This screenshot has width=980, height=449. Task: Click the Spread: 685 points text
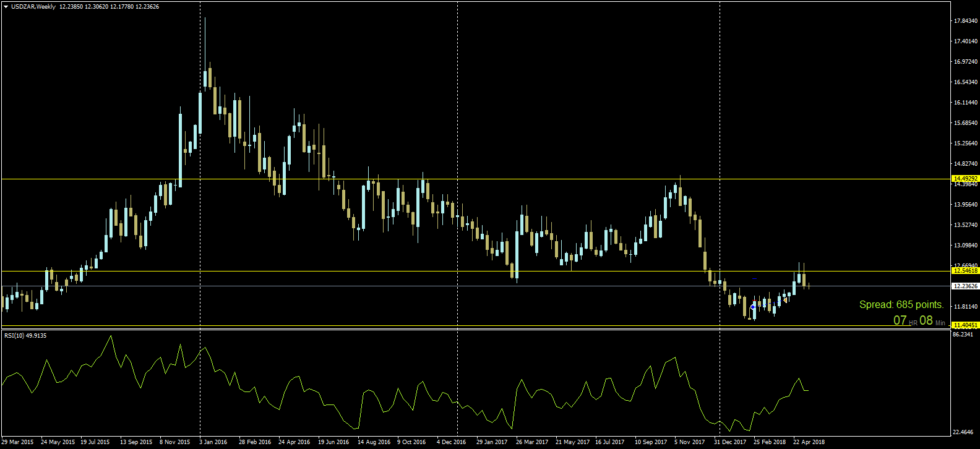901,304
